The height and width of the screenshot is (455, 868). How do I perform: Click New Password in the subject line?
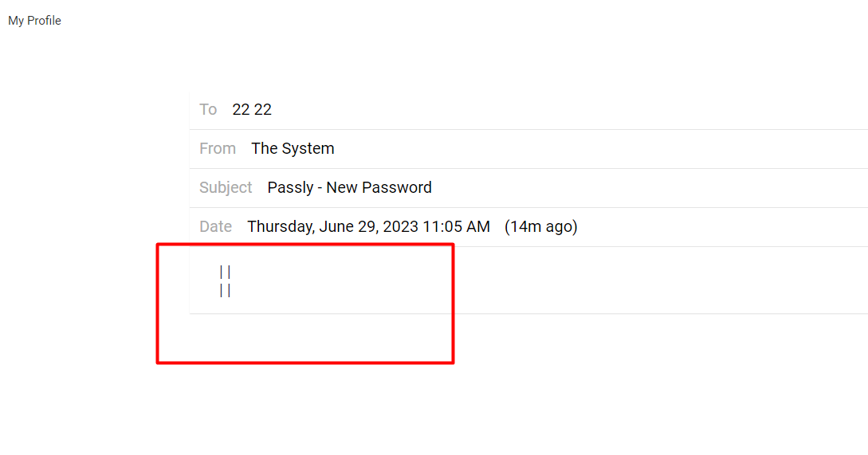point(379,188)
